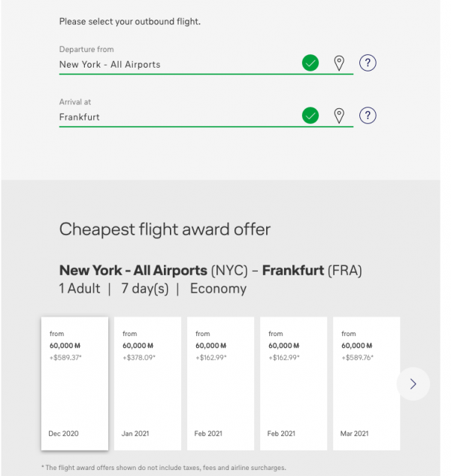The image size is (451, 476).
Task: Show help for the Arrival at field
Action: pyautogui.click(x=367, y=116)
